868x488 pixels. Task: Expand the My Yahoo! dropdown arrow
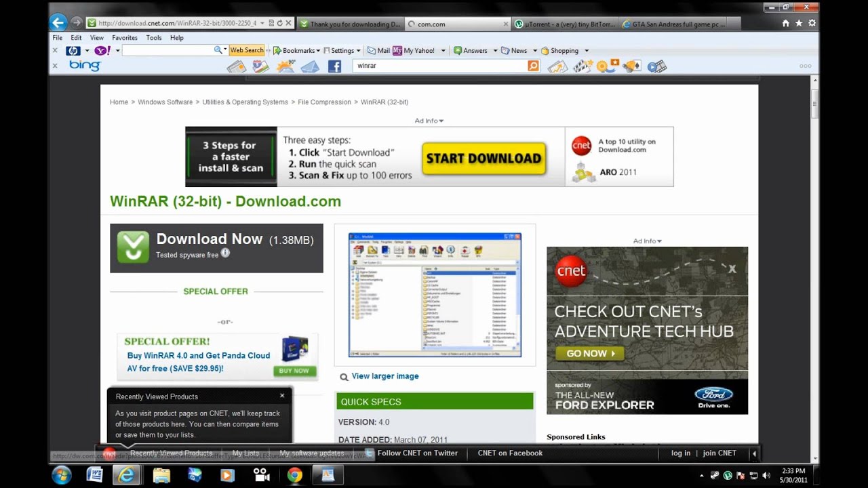(x=443, y=51)
